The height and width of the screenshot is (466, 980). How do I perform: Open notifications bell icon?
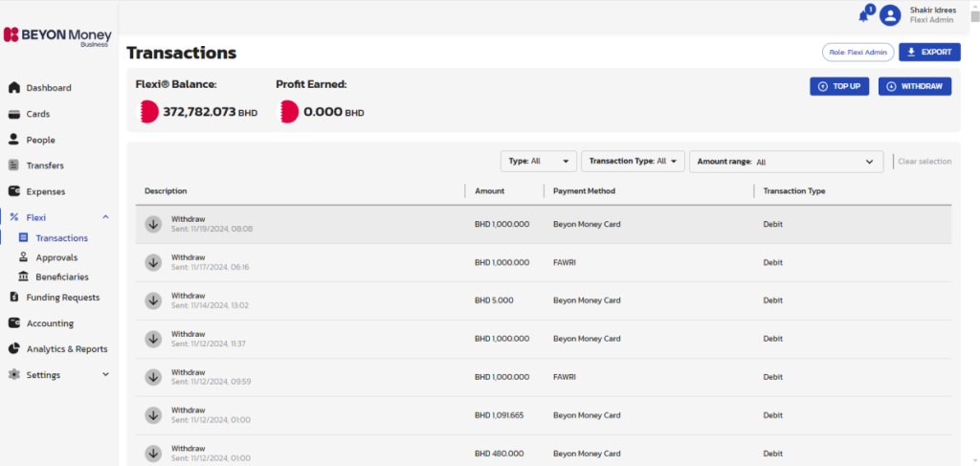click(x=864, y=15)
